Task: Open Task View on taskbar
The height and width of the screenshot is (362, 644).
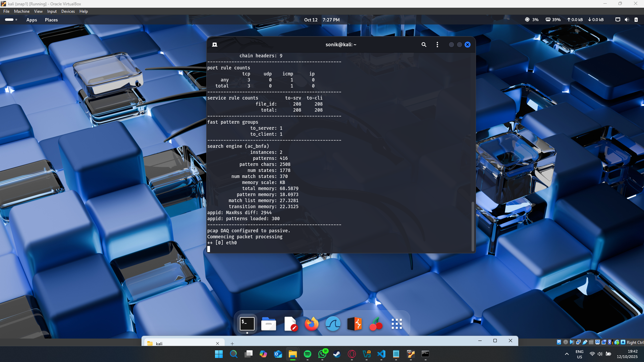Action: 249,354
